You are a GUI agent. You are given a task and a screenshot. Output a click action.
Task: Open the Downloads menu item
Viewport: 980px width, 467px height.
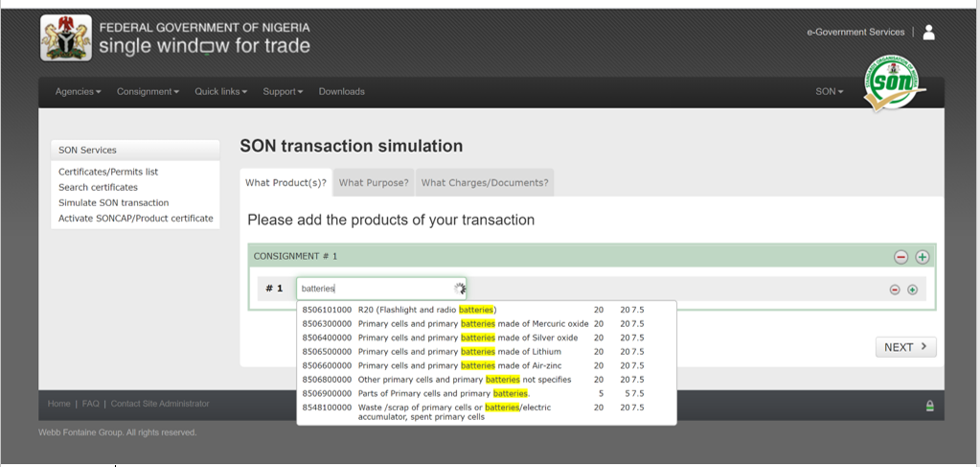341,91
